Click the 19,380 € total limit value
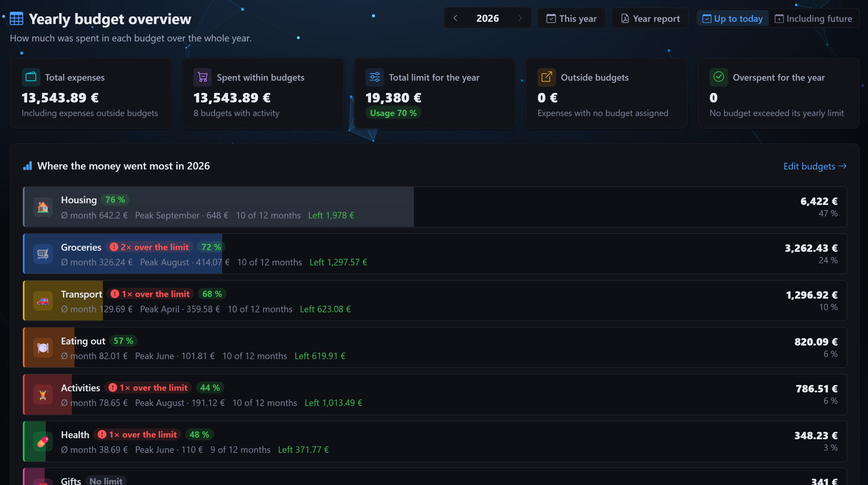868x485 pixels. (x=393, y=97)
